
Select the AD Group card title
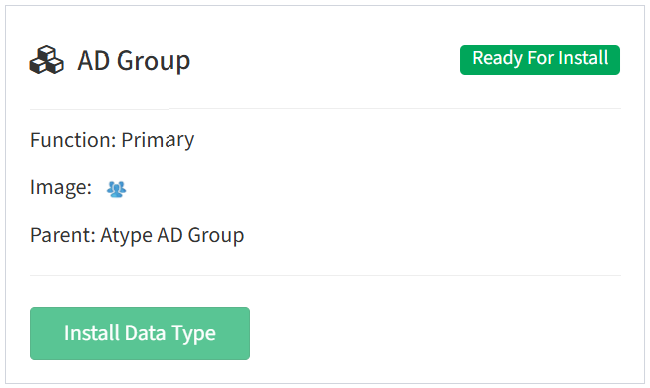click(133, 61)
